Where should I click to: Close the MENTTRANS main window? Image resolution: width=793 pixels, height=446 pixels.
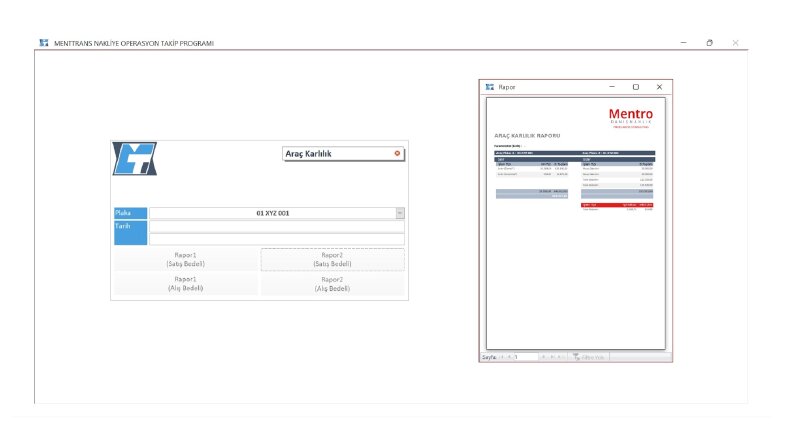[735, 43]
